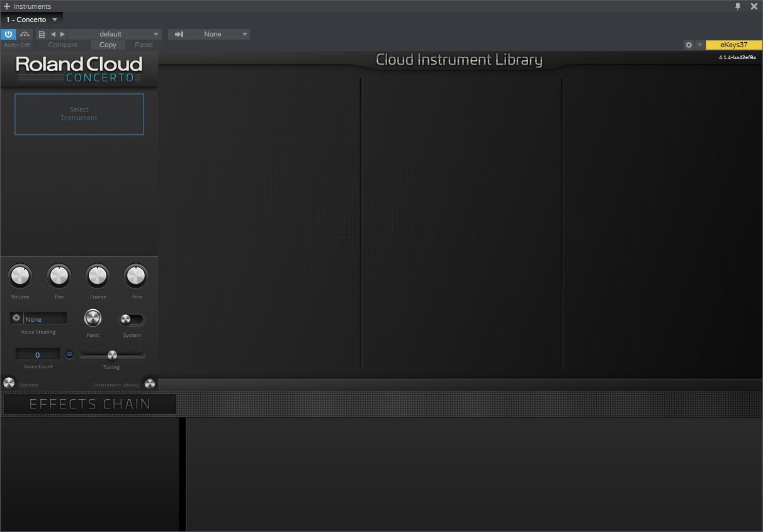763x532 pixels.
Task: Open the default preset dropdown
Action: (115, 34)
